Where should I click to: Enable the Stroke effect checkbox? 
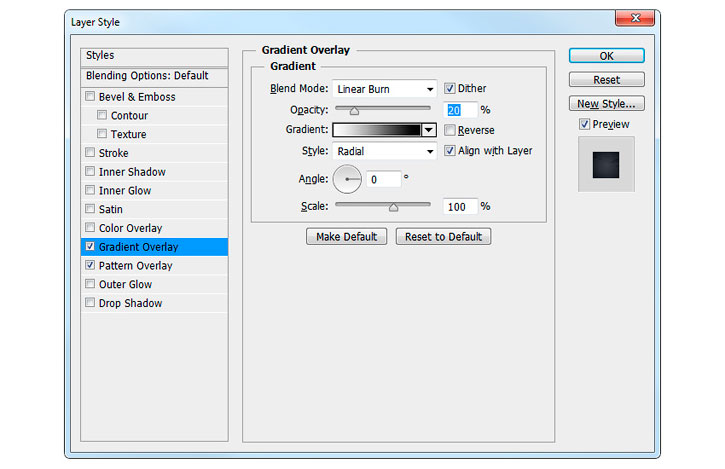[x=90, y=152]
